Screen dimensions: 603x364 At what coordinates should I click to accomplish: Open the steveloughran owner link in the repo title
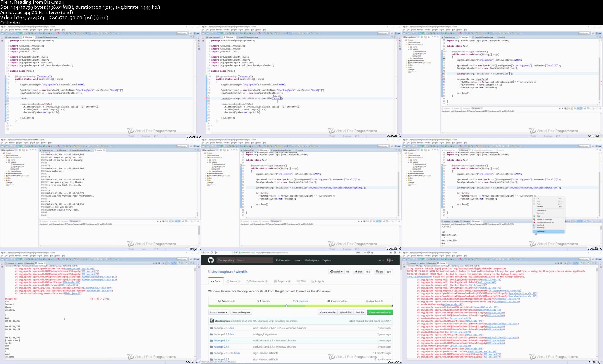pyautogui.click(x=222, y=272)
